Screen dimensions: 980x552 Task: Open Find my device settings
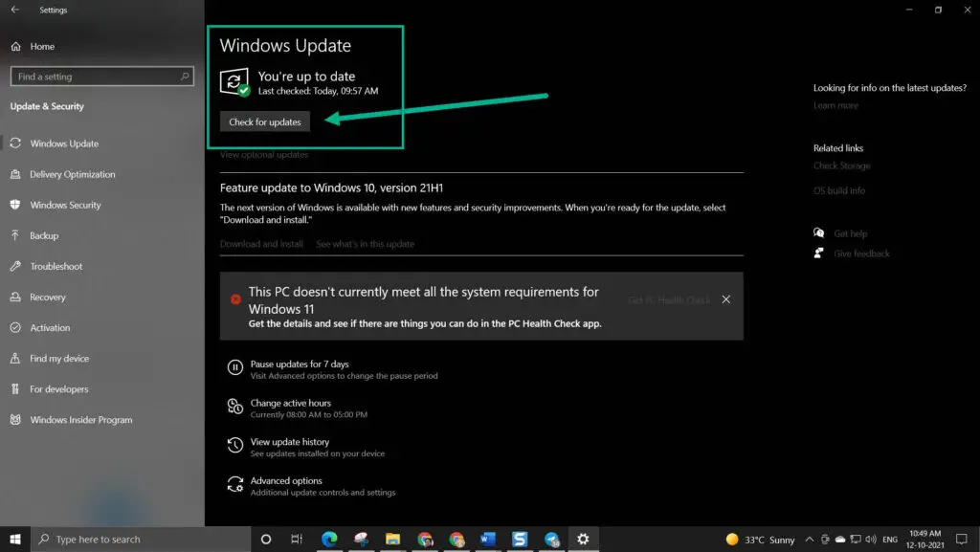pyautogui.click(x=59, y=359)
